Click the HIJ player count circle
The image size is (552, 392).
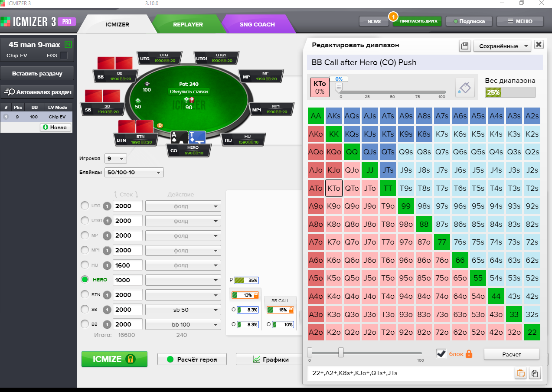click(108, 265)
